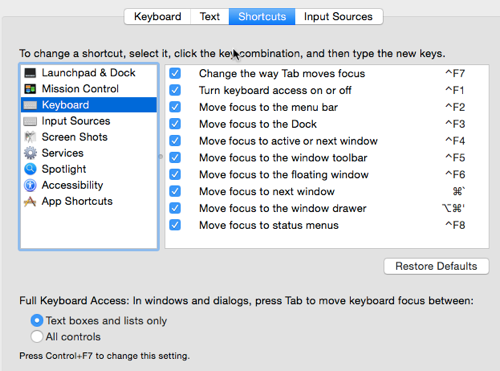Click the Option-Command shortcut for window drawer
This screenshot has width=500, height=371.
point(453,208)
